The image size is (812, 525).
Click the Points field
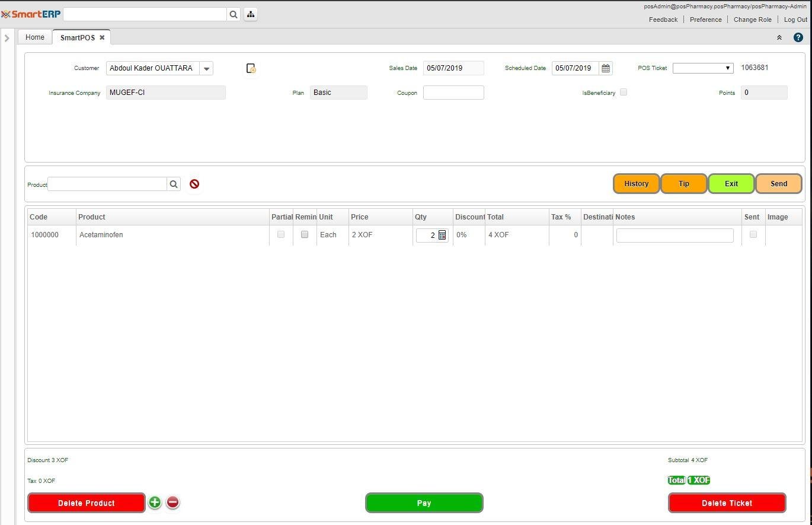point(764,93)
